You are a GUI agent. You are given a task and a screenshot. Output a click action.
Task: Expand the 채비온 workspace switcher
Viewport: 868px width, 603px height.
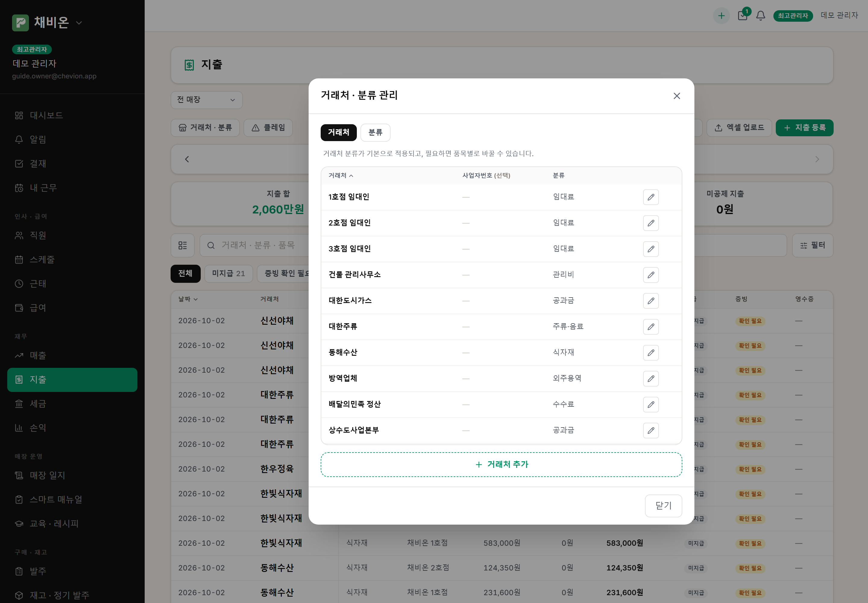[x=47, y=23]
